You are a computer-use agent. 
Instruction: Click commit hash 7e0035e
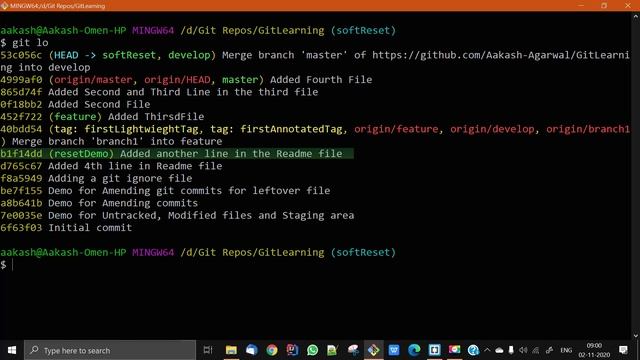21,215
